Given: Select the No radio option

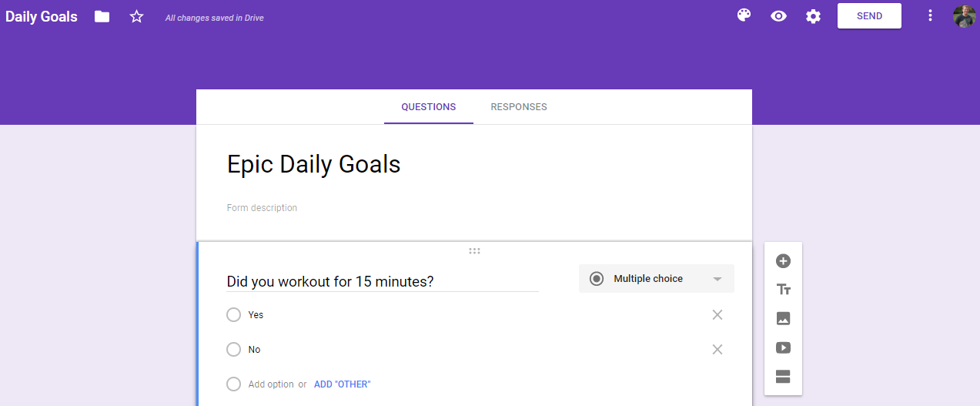Looking at the screenshot, I should (234, 350).
